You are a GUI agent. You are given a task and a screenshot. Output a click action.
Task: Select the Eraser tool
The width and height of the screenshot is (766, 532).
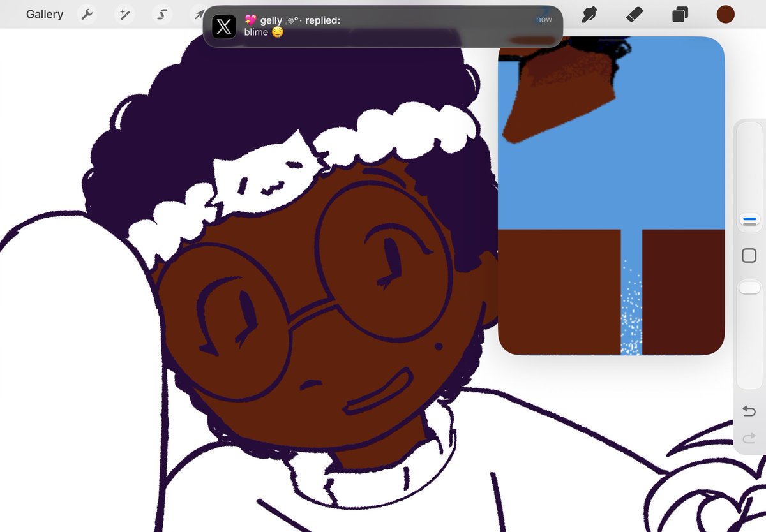point(635,14)
